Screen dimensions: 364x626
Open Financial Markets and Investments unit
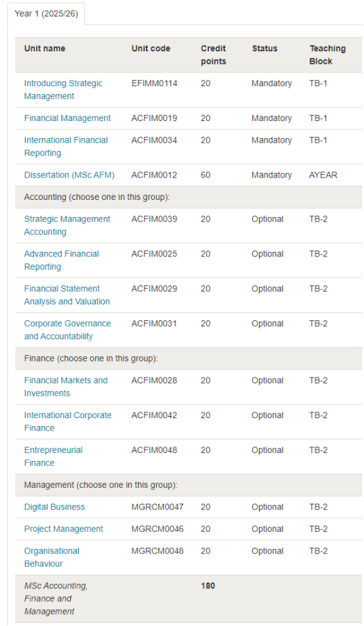[66, 387]
